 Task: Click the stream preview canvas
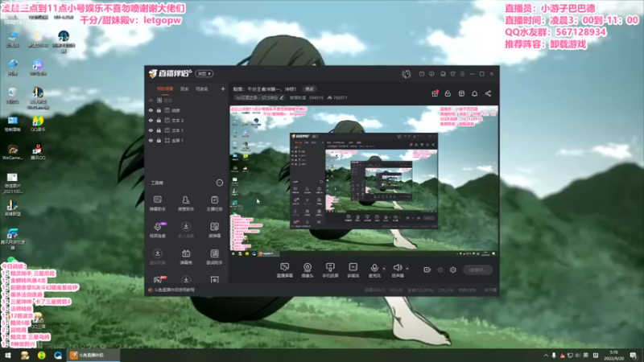pos(364,181)
